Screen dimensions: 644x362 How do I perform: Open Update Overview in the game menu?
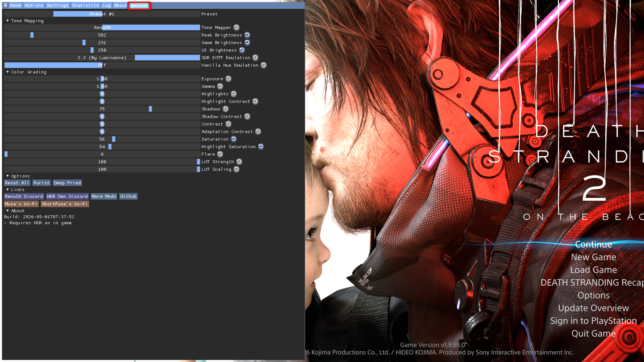pos(594,308)
